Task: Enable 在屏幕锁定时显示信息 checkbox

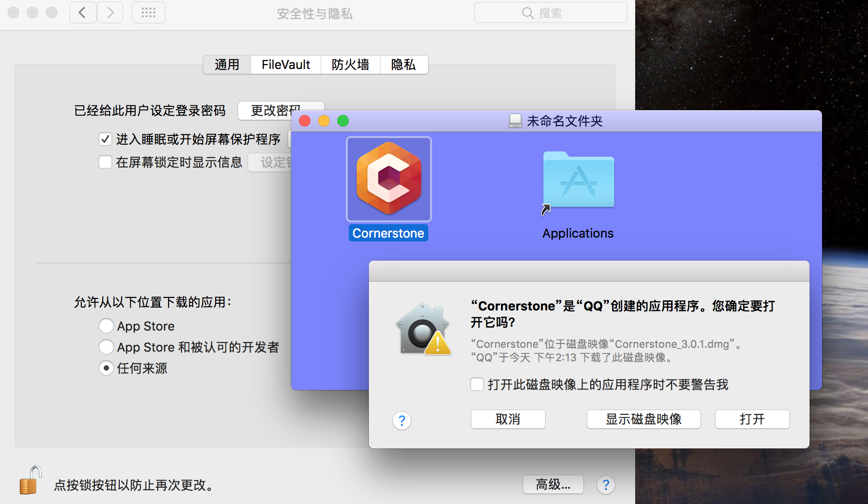Action: click(105, 162)
